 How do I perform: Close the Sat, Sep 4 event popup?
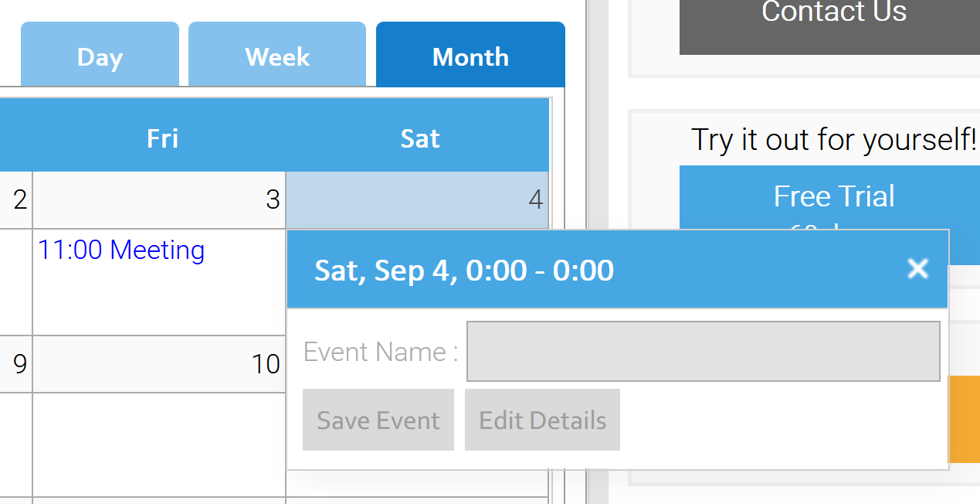pyautogui.click(x=917, y=268)
